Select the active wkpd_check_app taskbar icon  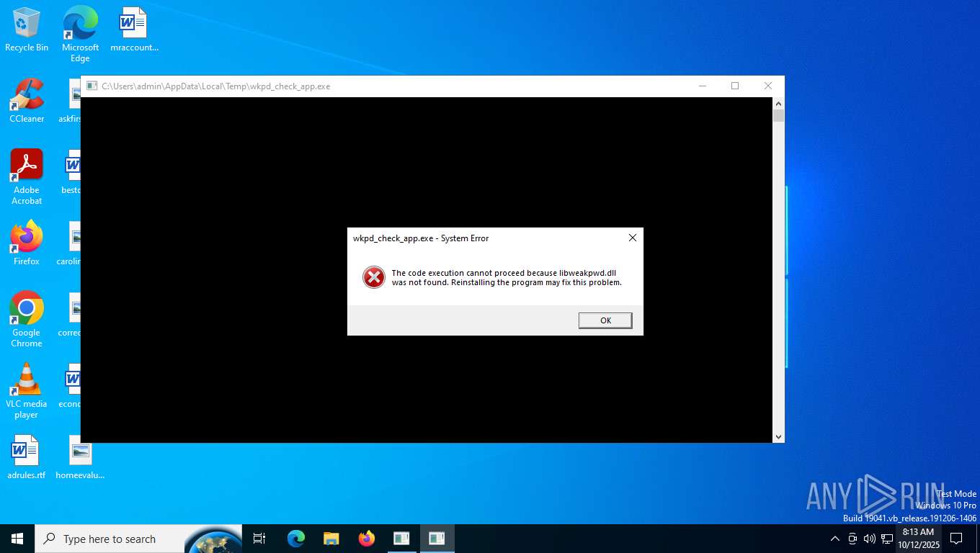click(x=437, y=539)
